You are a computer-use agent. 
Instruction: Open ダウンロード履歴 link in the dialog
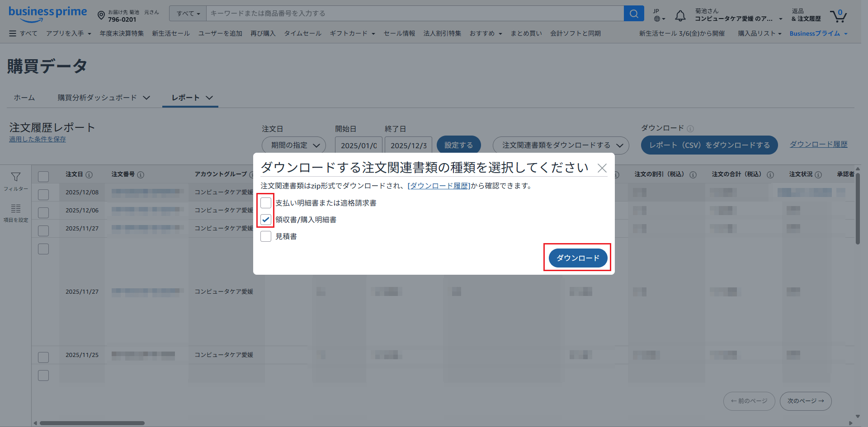tap(439, 186)
